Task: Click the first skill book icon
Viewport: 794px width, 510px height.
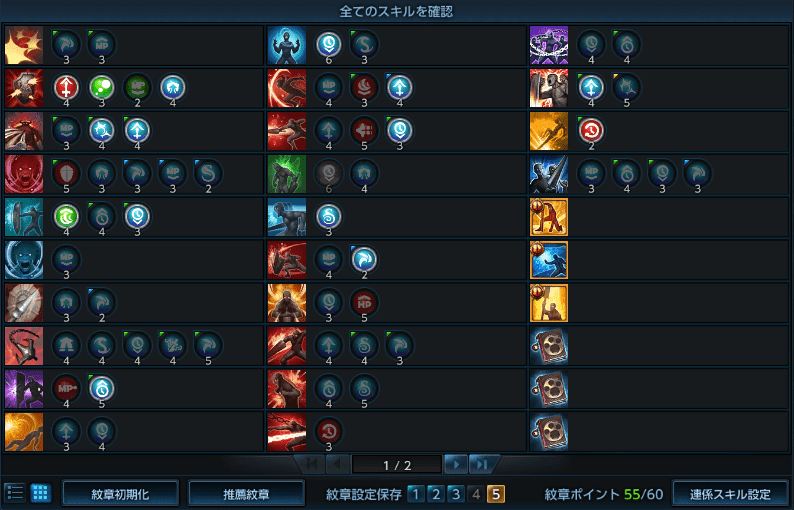Action: (548, 346)
